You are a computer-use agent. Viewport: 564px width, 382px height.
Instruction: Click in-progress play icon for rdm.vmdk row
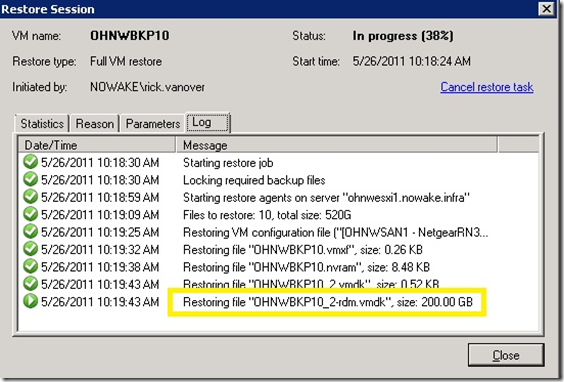30,301
